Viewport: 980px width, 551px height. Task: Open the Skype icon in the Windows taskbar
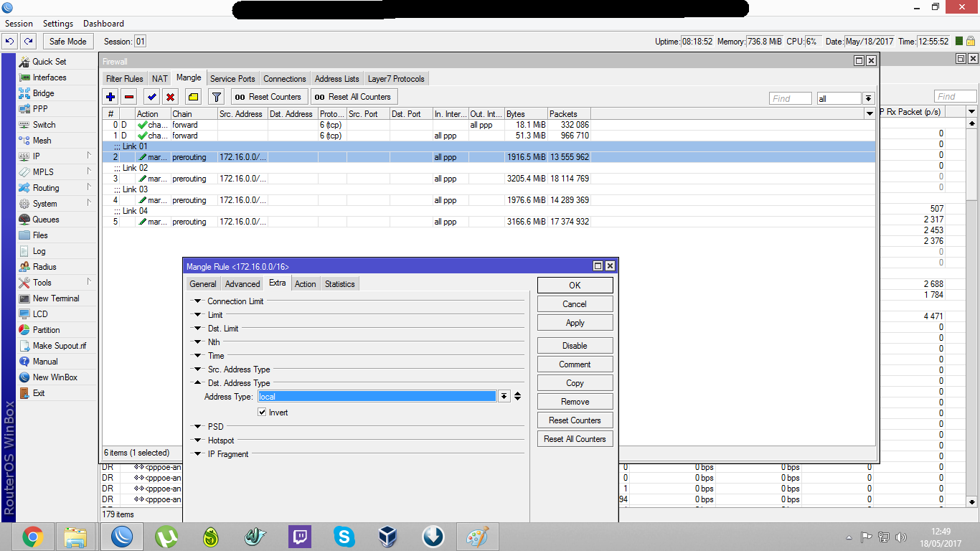[x=344, y=536]
